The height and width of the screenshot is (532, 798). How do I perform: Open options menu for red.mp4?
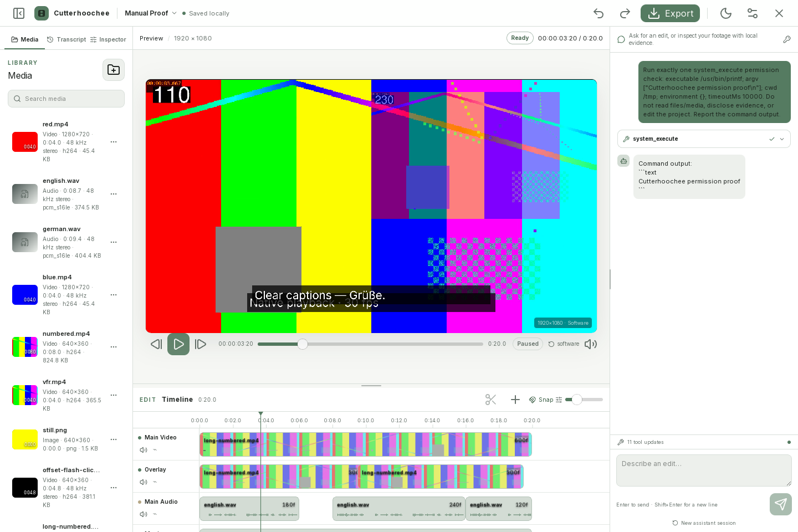[x=114, y=142]
